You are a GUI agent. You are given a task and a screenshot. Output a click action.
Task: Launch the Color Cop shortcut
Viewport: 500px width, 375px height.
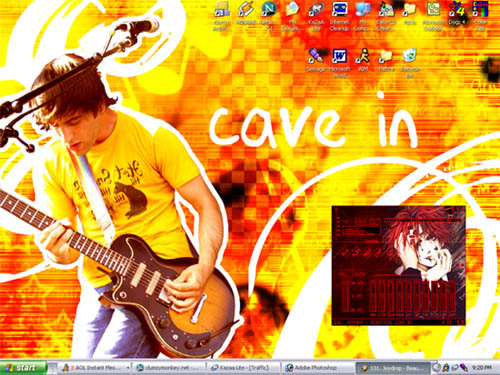click(x=480, y=16)
